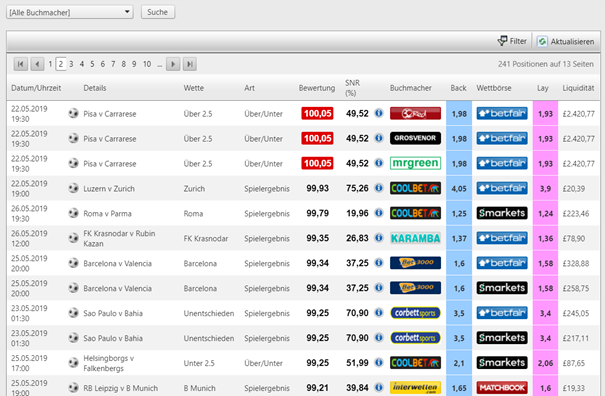Click the Suche button

[158, 12]
